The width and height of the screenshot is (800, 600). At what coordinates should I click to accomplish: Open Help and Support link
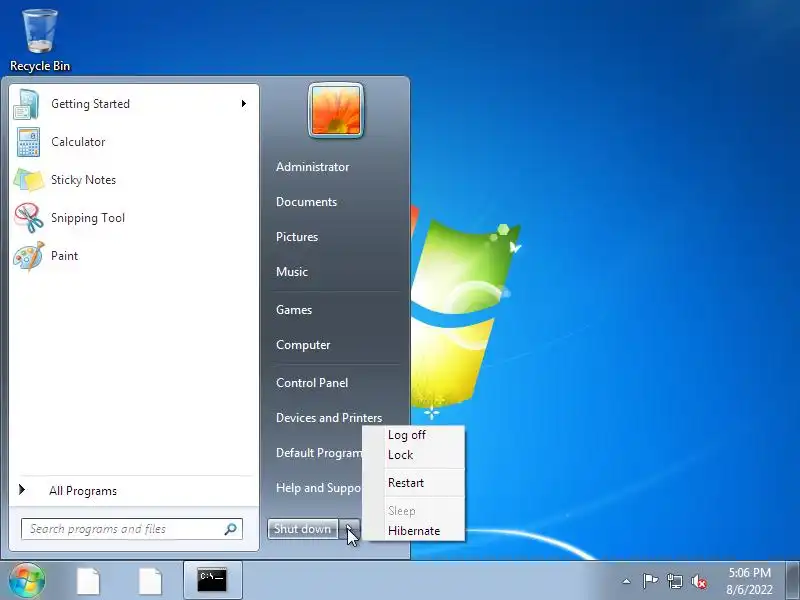tap(319, 488)
